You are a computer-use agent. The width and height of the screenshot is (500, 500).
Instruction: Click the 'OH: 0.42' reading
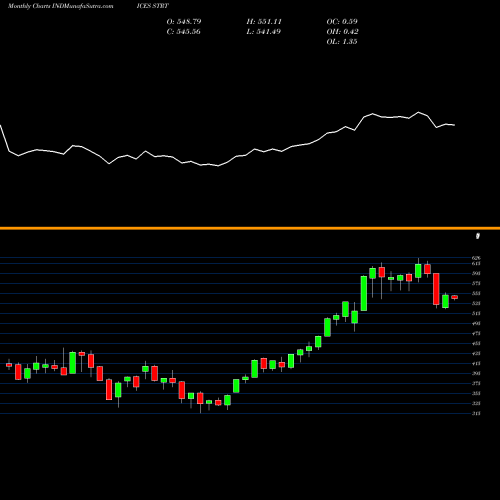point(342,32)
